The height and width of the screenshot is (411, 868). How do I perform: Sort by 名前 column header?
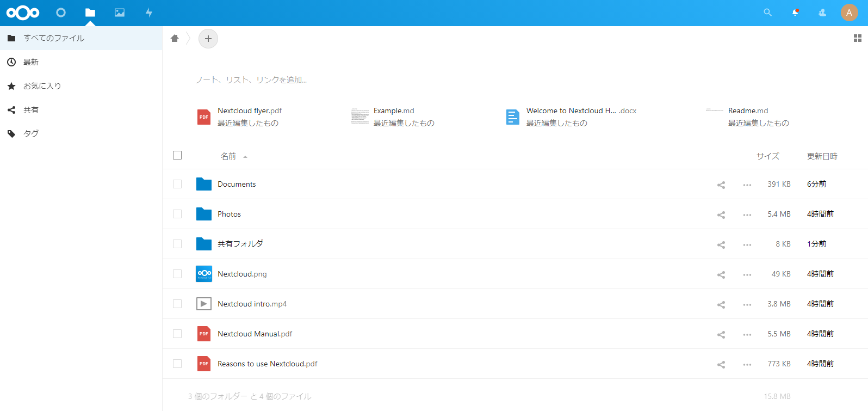[228, 156]
